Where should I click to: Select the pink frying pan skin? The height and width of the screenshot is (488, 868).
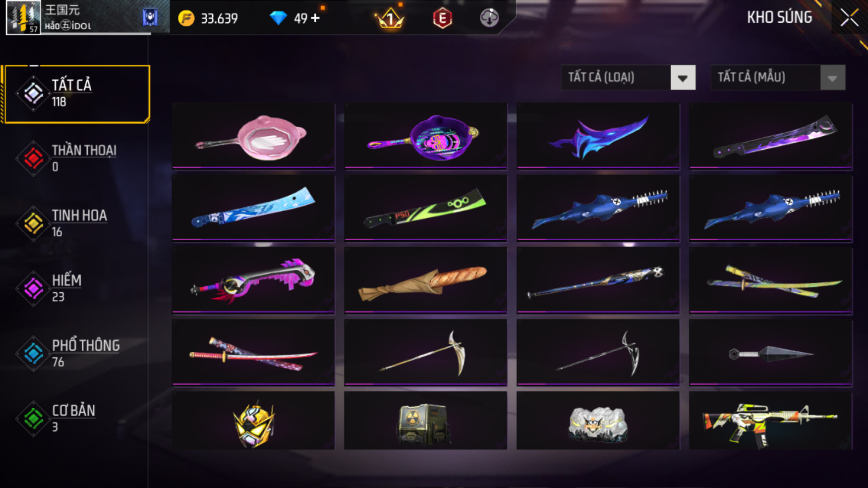[253, 136]
